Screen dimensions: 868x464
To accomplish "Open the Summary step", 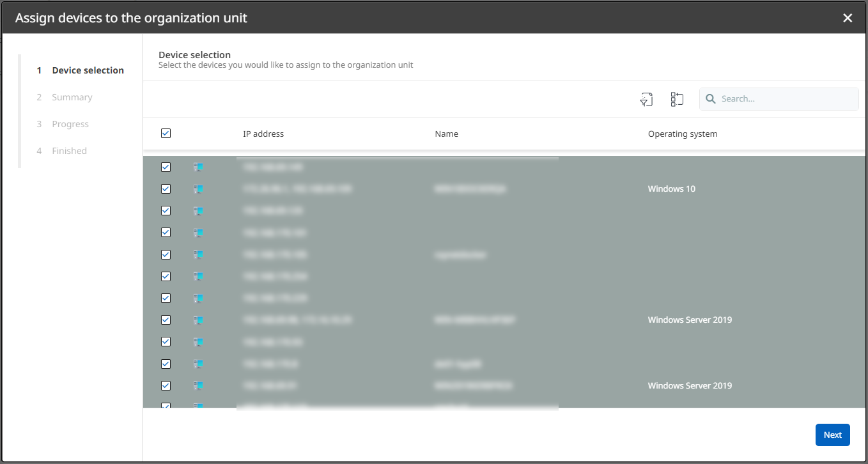I will (65, 97).
